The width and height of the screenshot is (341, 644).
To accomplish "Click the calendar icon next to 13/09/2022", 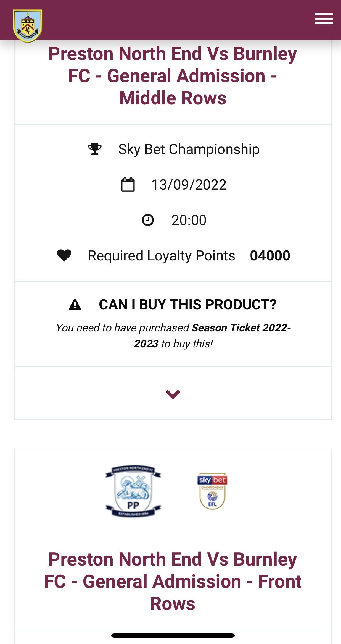I will [128, 185].
